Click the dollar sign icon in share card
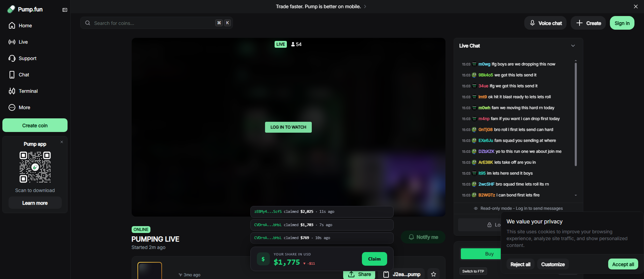The height and width of the screenshot is (279, 644). (x=263, y=259)
